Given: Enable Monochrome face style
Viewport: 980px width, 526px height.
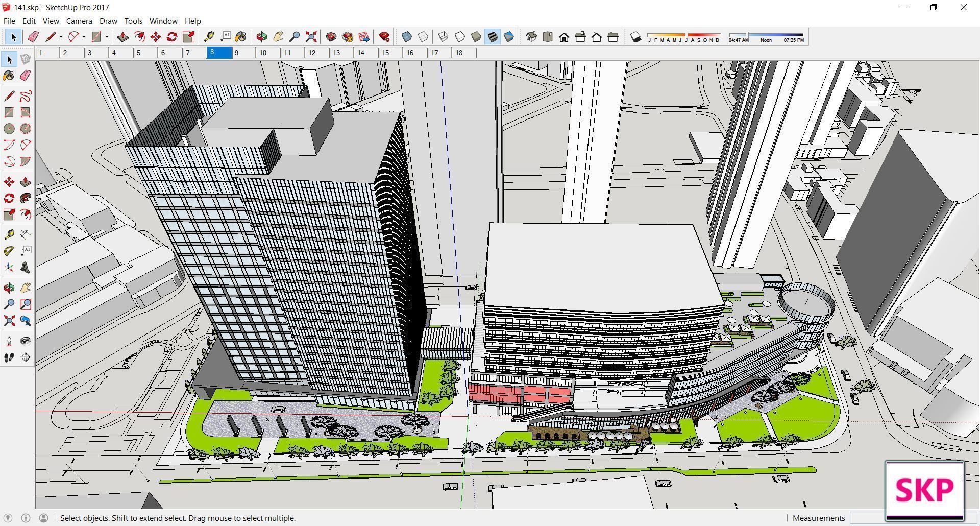Looking at the screenshot, I should click(x=509, y=37).
